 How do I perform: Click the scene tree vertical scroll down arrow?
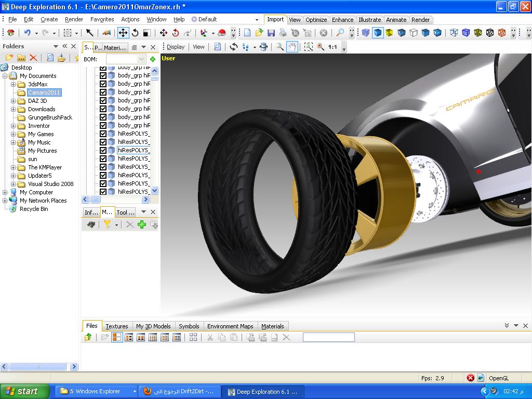tap(155, 190)
